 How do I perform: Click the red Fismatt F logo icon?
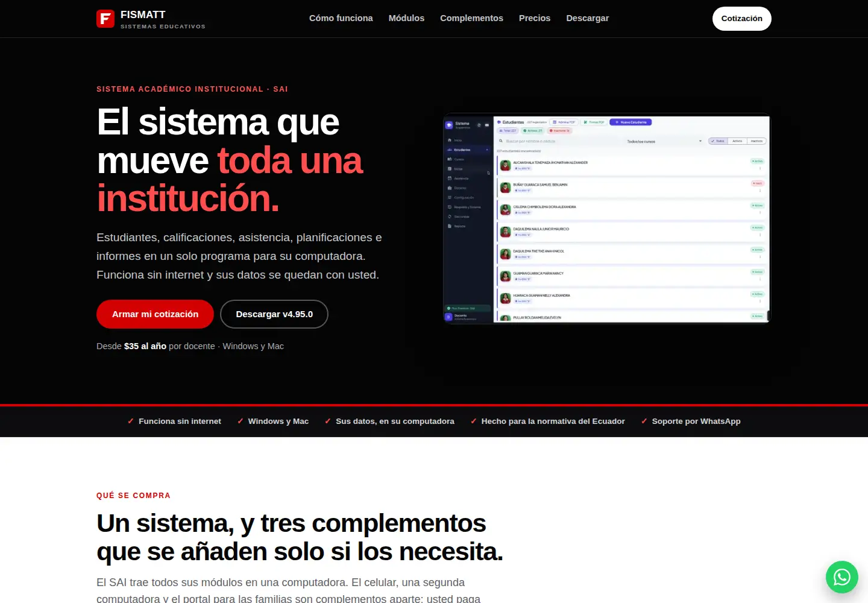[105, 19]
